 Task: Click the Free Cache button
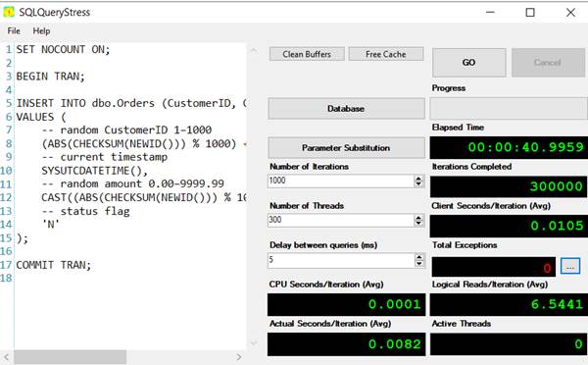coord(386,54)
